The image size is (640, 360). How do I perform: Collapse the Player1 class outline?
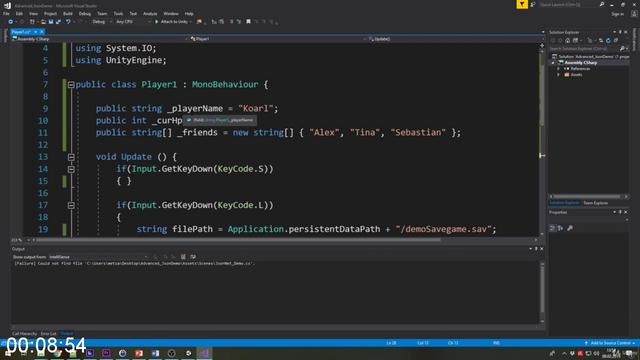pos(71,84)
